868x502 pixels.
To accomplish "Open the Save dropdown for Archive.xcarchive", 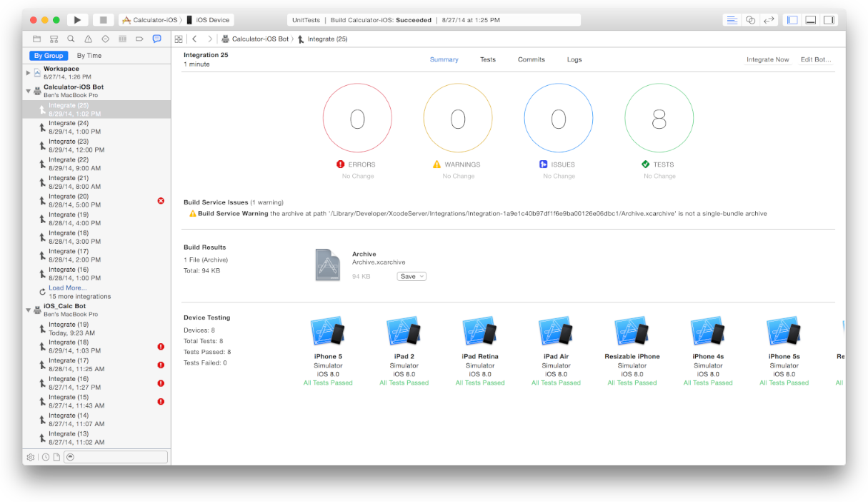I will point(411,276).
